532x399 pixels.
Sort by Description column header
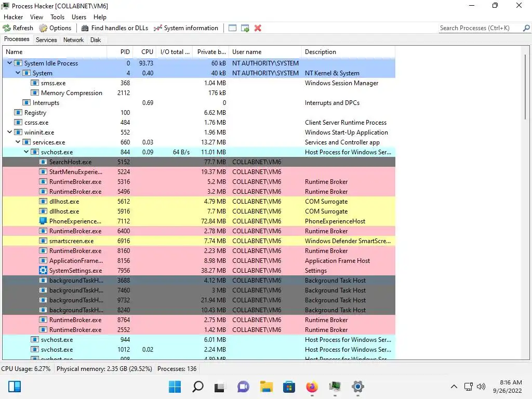pyautogui.click(x=348, y=52)
